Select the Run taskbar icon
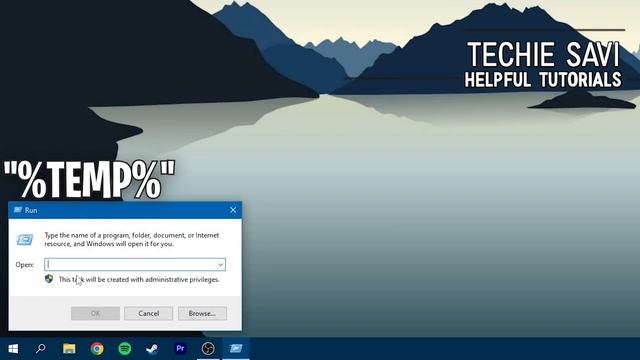This screenshot has height=360, width=640. click(236, 349)
